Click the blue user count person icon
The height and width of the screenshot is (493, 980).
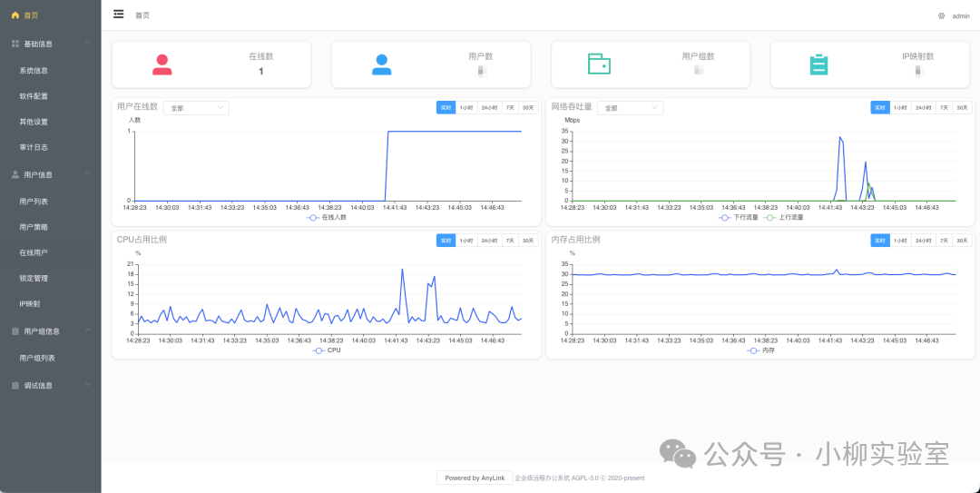[382, 64]
